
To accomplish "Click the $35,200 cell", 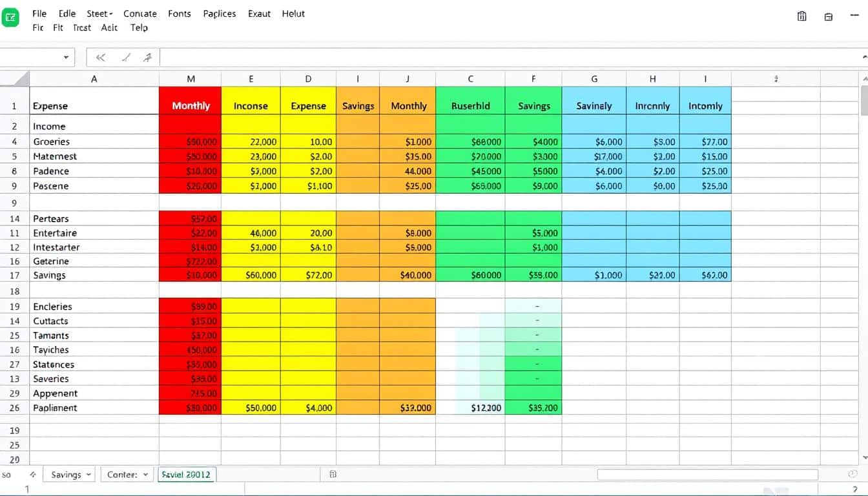I will click(533, 408).
